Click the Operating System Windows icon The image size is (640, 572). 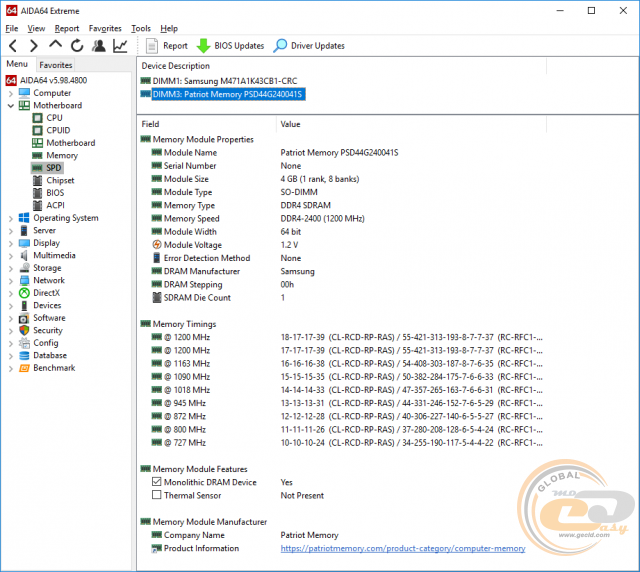click(x=24, y=218)
